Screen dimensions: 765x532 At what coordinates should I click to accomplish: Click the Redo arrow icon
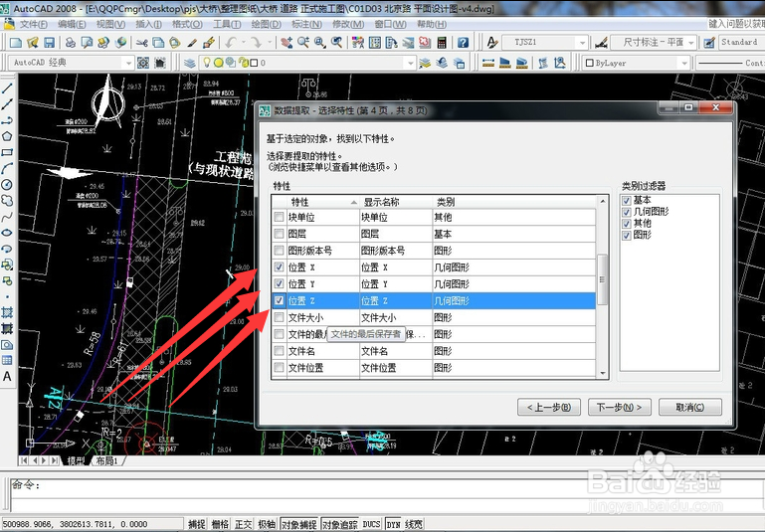tap(256, 43)
